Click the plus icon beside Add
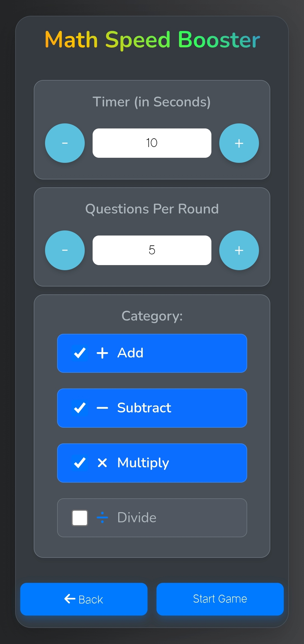The height and width of the screenshot is (644, 304). pos(102,353)
